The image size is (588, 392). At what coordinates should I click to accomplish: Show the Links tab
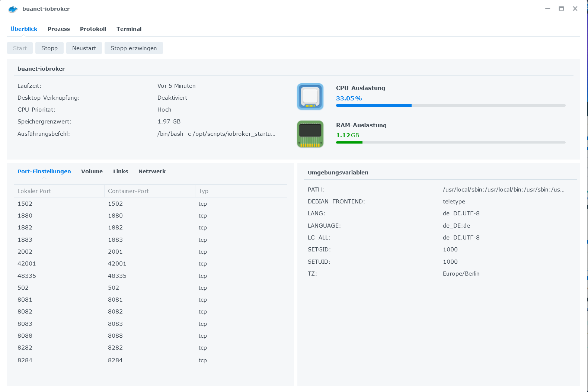[x=121, y=171]
